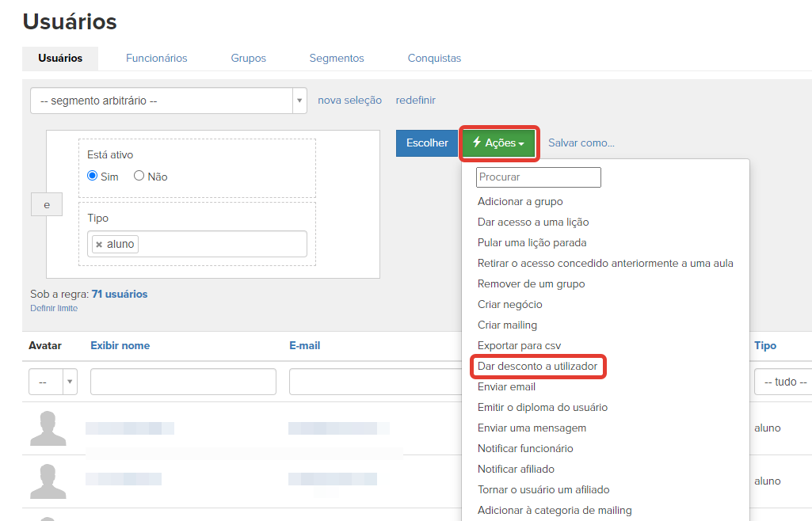The image size is (812, 521).
Task: Switch to the Funcionários tab
Action: click(156, 58)
